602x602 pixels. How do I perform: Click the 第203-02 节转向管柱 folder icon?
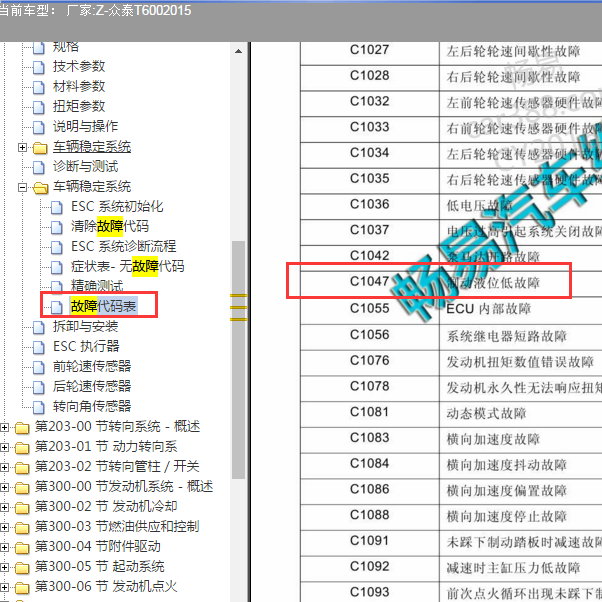[x=22, y=467]
